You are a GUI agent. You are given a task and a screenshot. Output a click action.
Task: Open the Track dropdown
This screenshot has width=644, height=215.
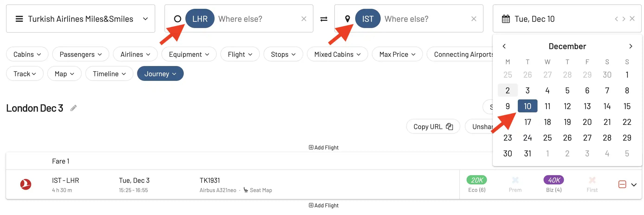point(25,74)
